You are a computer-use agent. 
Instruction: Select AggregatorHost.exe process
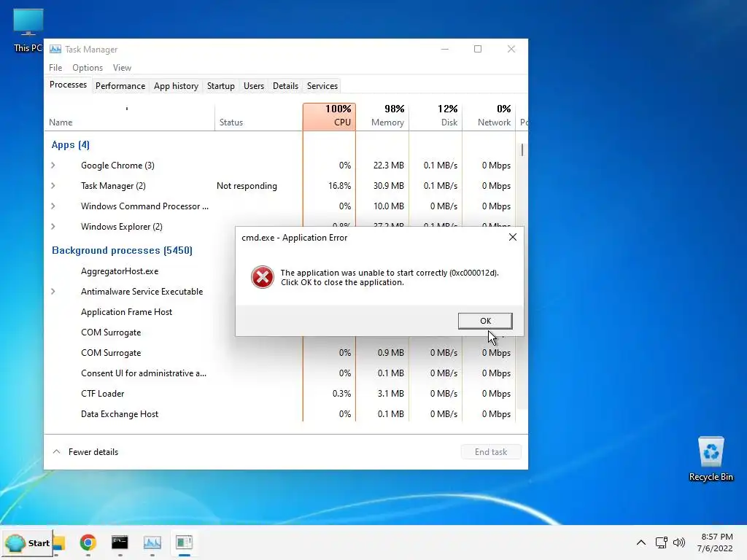(120, 271)
